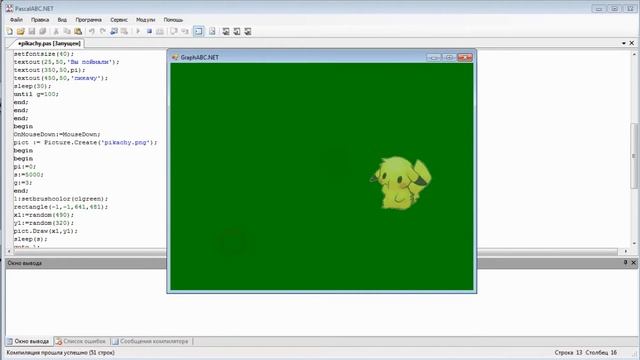Toggle the highlighted output window toolbar button
640x360 pixels.
(x=198, y=31)
